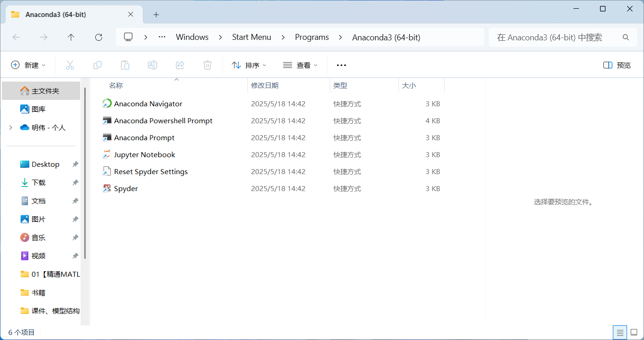Open 主文件夹 in the sidebar
The height and width of the screenshot is (340, 644).
[x=41, y=91]
